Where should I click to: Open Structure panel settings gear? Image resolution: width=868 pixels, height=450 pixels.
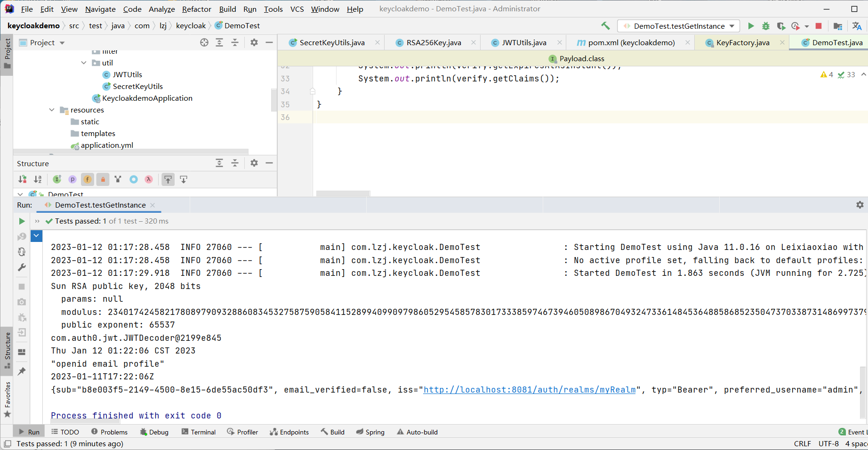coord(254,163)
